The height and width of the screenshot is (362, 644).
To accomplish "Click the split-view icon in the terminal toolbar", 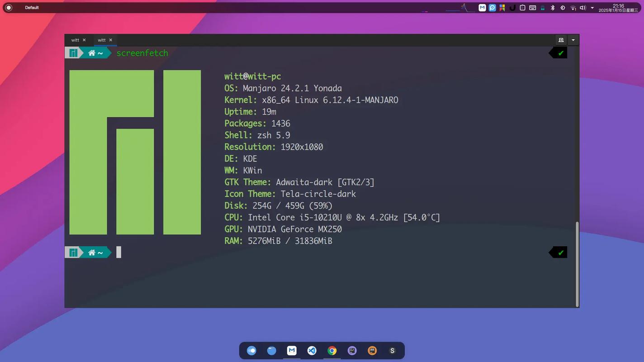I will click(561, 40).
